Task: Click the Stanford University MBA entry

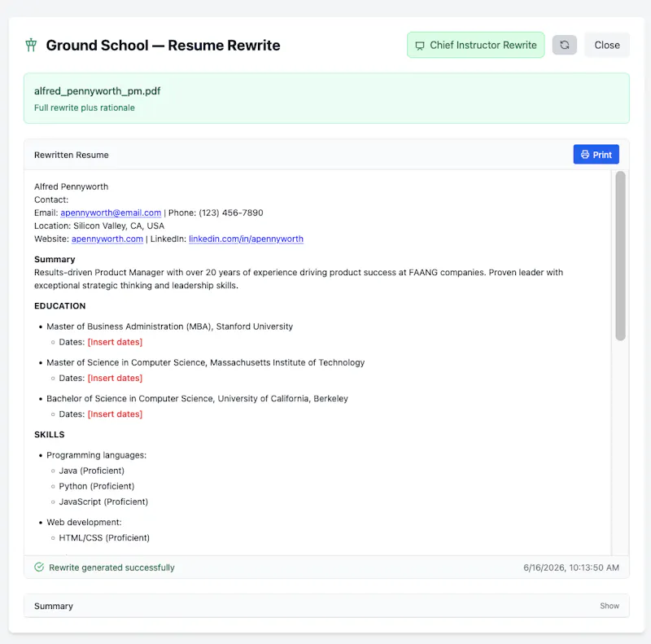Action: (x=170, y=326)
